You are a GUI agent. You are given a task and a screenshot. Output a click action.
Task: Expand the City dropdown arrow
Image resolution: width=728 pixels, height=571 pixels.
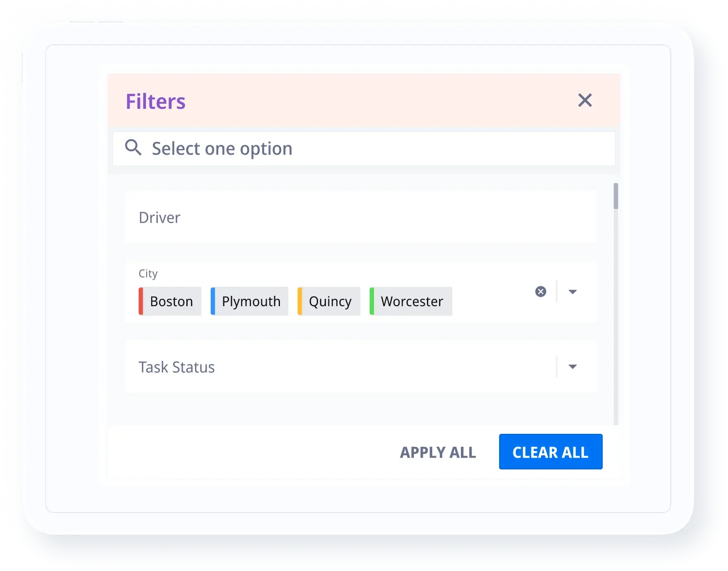pyautogui.click(x=573, y=292)
